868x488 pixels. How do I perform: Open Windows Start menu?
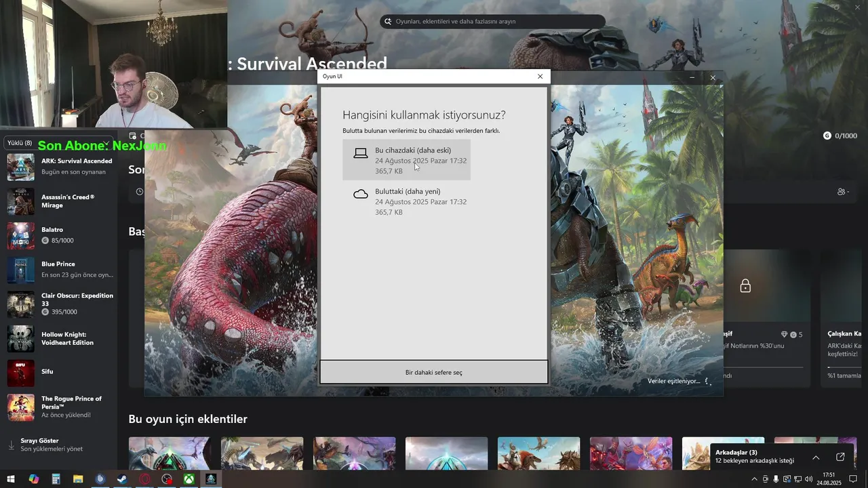(x=11, y=479)
